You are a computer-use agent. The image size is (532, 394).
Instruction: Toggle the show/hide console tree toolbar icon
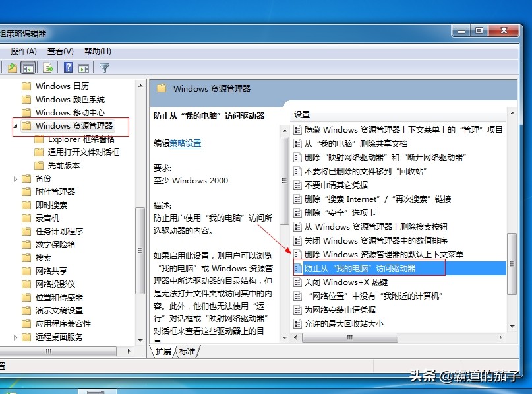pyautogui.click(x=27, y=67)
